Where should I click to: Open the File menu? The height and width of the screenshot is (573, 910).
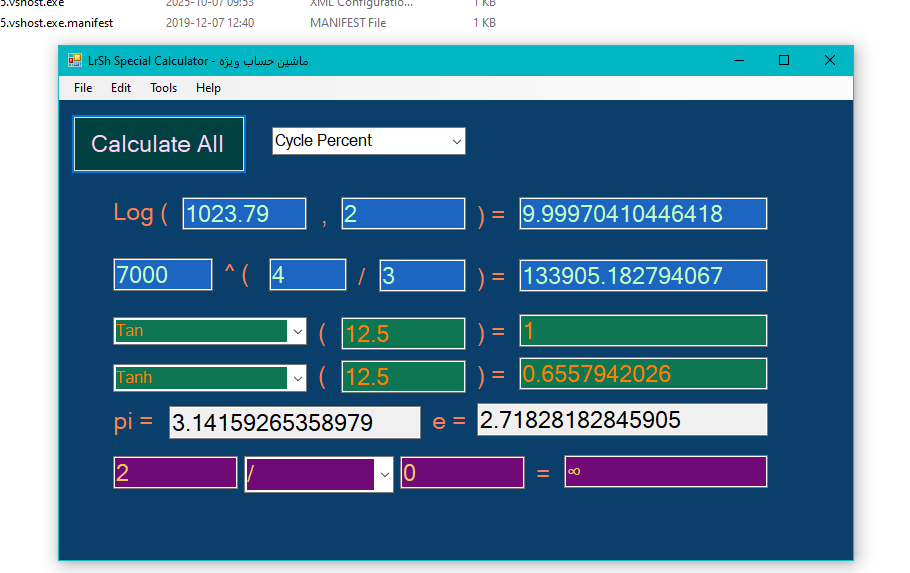[83, 88]
